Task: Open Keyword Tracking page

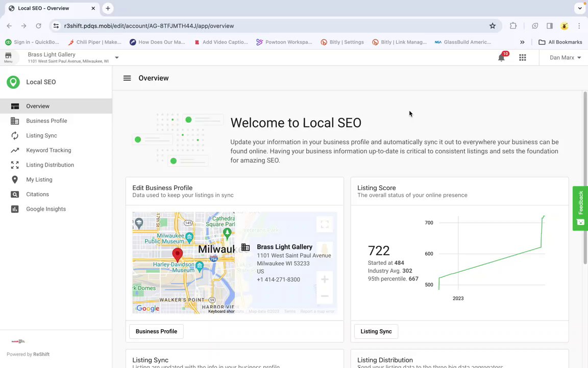Action: pos(56,150)
